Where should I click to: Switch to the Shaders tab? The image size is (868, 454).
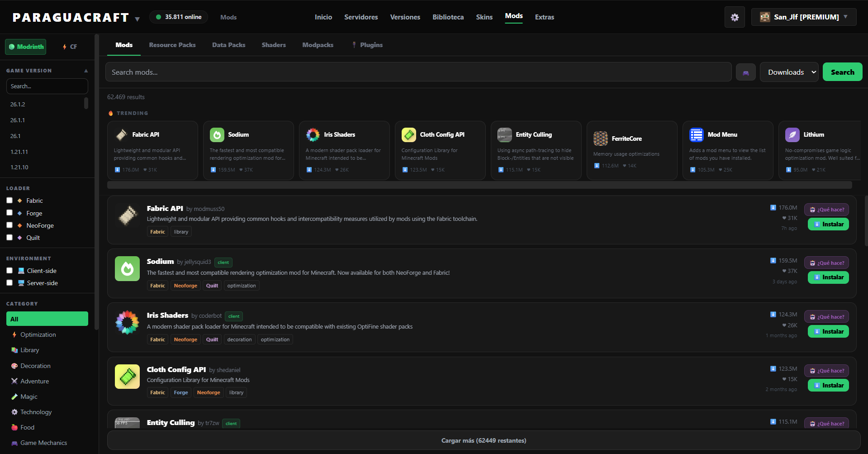pyautogui.click(x=274, y=45)
